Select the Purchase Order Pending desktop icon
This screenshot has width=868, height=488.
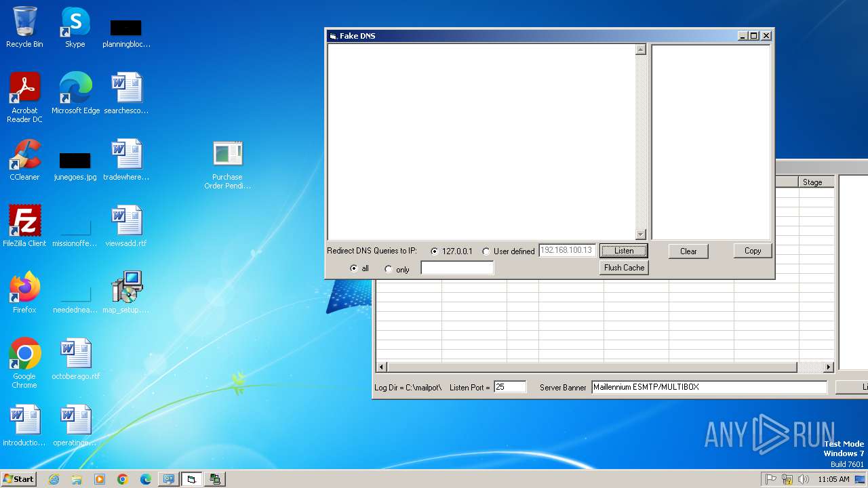coord(228,165)
